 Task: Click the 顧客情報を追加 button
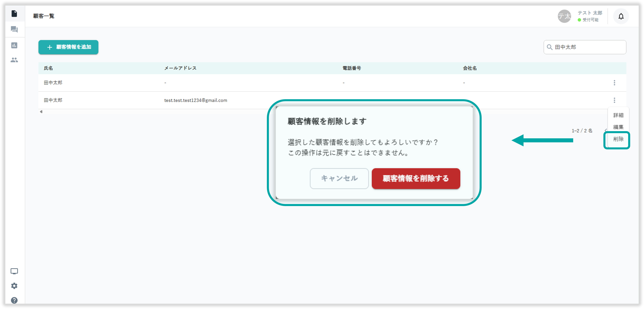(x=69, y=47)
